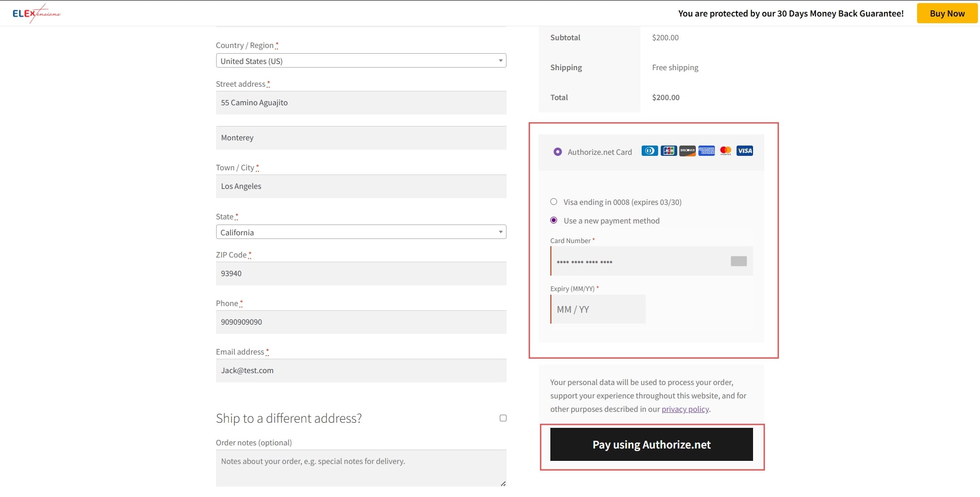Select the Phone number field
980x497 pixels.
(x=361, y=322)
